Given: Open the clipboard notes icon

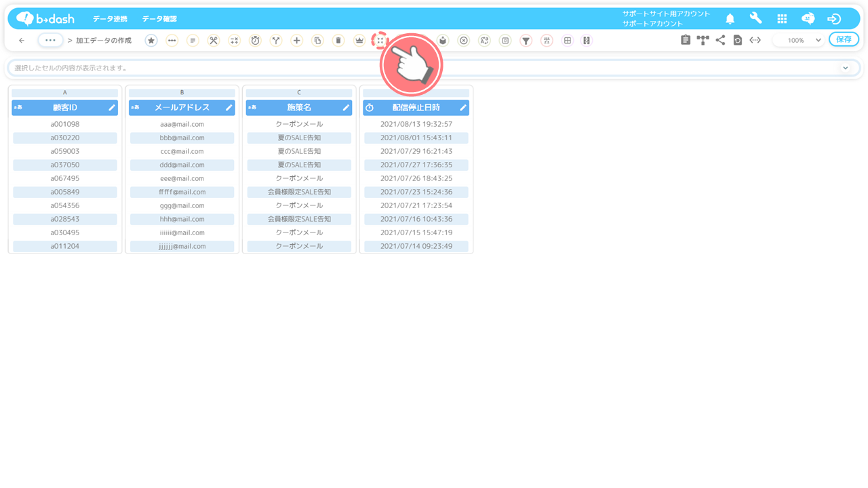Looking at the screenshot, I should click(x=686, y=40).
